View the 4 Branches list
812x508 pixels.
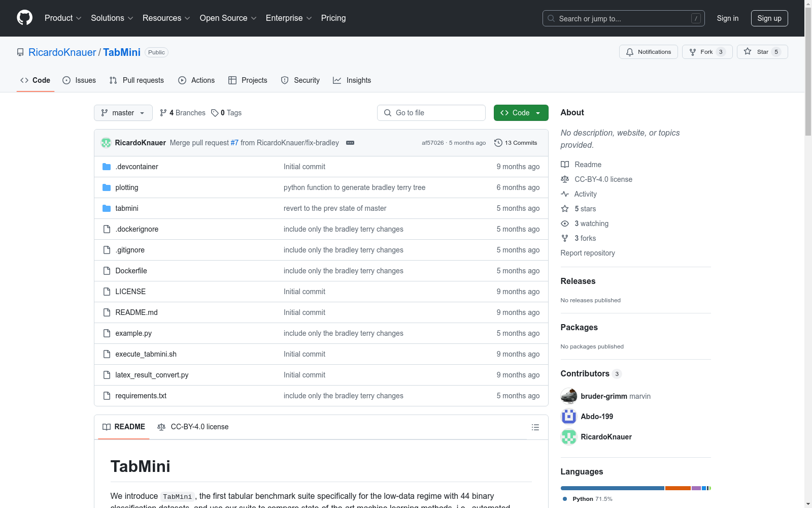click(183, 113)
